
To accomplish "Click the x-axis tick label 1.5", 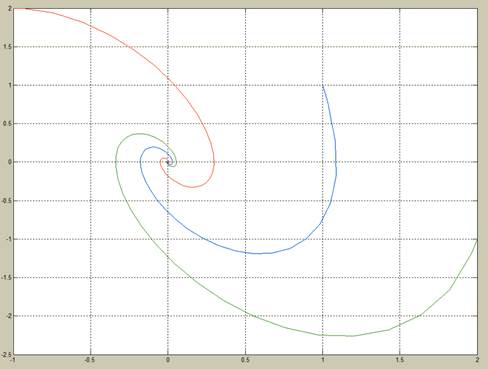I will tap(400, 360).
